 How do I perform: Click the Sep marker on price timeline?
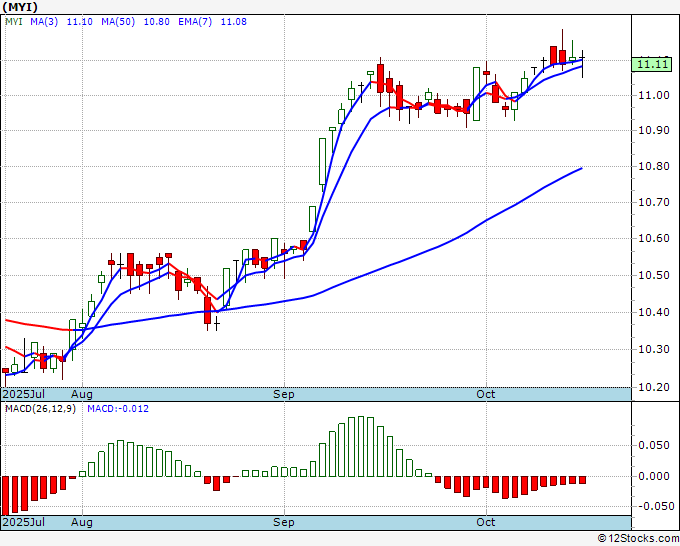[x=284, y=394]
